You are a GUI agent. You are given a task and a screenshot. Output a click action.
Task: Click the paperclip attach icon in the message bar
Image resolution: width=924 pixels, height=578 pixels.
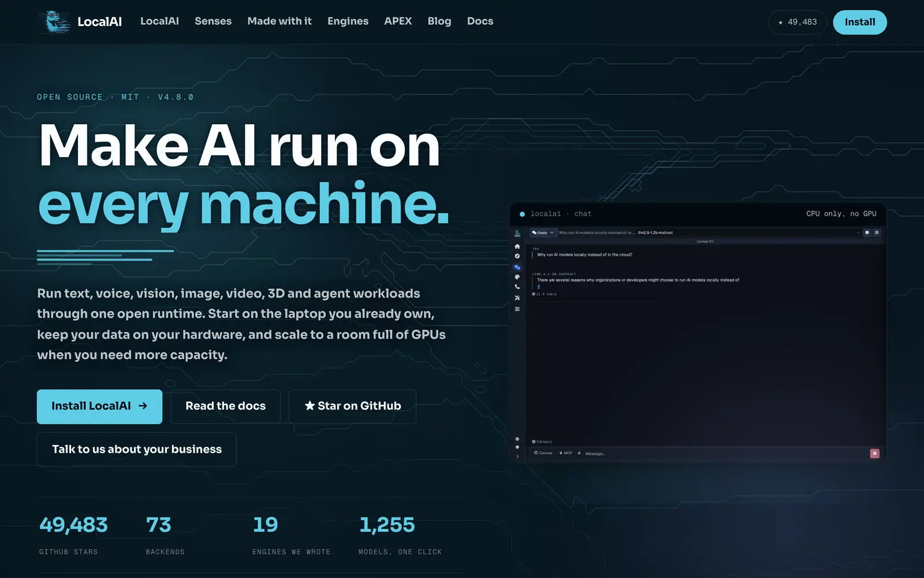click(x=579, y=453)
